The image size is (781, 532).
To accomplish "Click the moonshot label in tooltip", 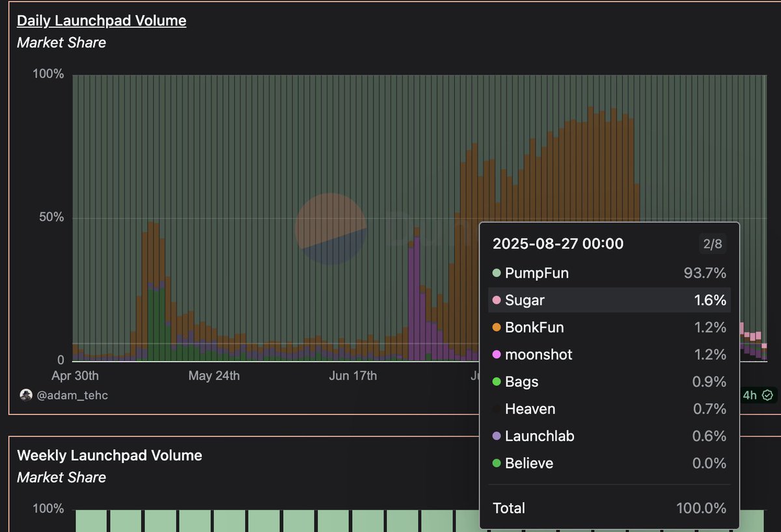I will coord(539,355).
